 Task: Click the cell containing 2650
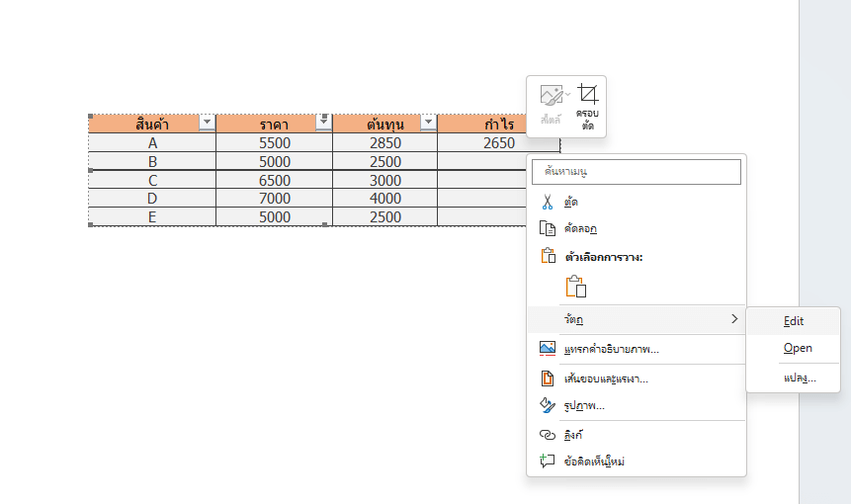498,142
